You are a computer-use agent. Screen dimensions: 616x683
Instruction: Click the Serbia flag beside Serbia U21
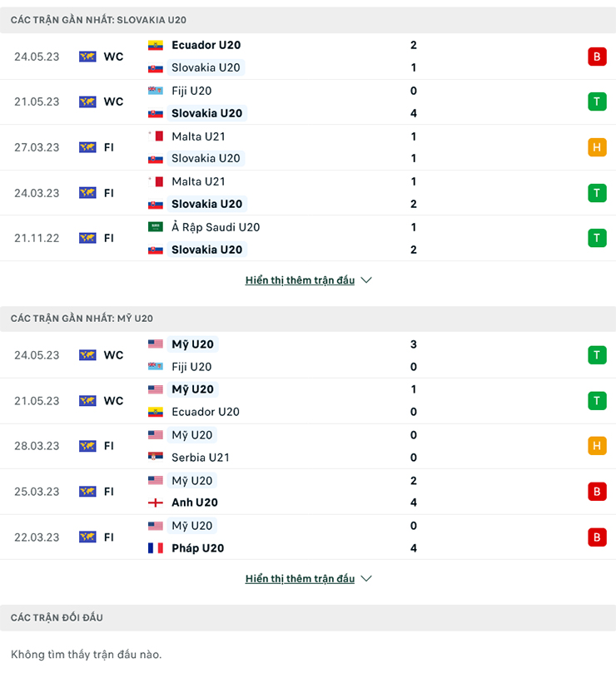[155, 457]
